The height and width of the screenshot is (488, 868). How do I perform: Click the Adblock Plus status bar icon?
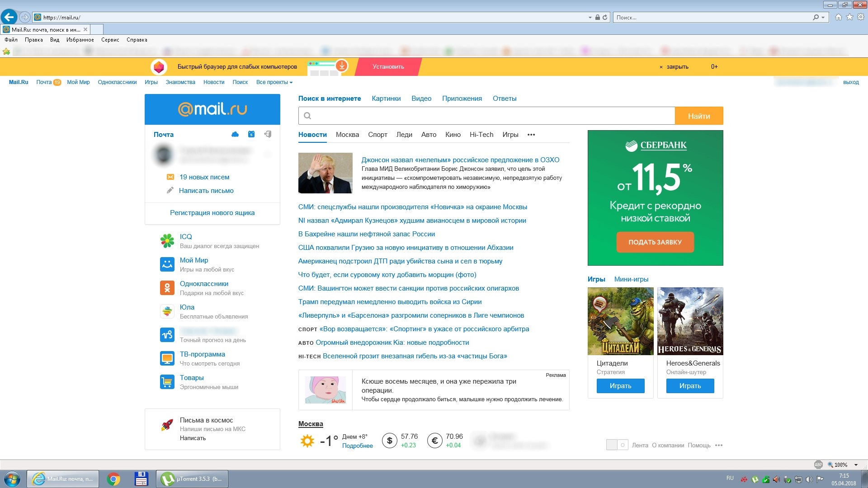(818, 465)
